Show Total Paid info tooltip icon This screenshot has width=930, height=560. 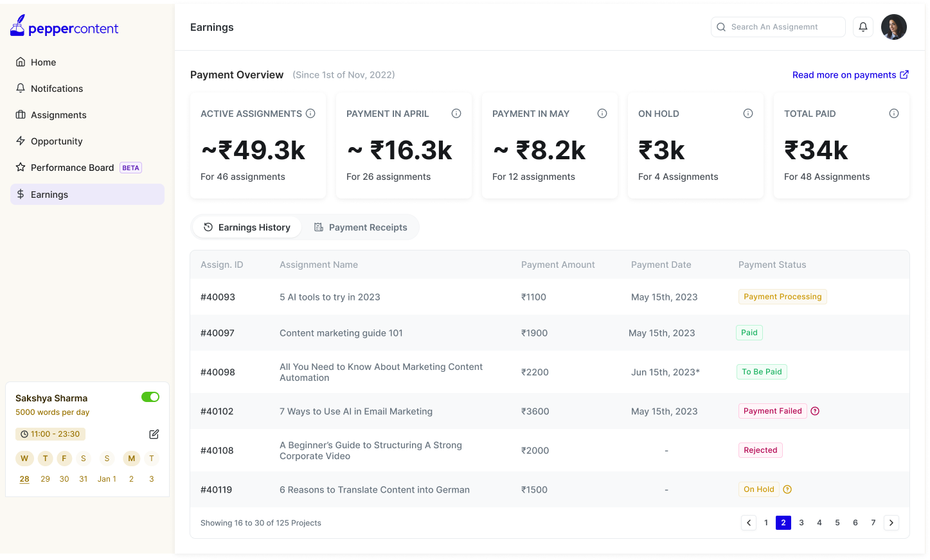click(894, 114)
